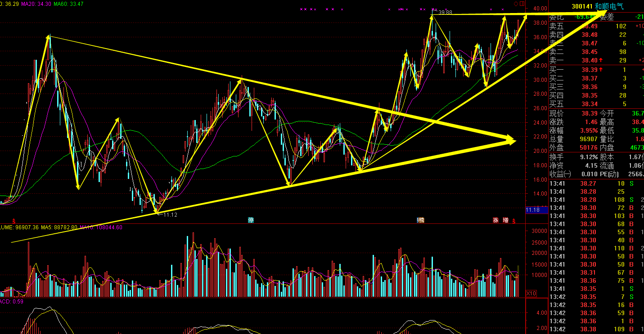
Task: Click the 涨跌 1.46 change value
Action: (591, 122)
